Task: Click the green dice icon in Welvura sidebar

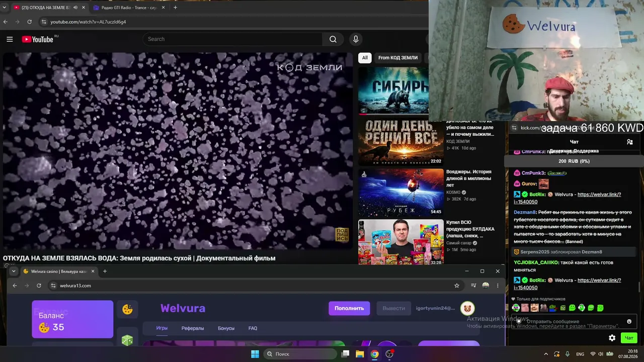Action: pyautogui.click(x=127, y=340)
